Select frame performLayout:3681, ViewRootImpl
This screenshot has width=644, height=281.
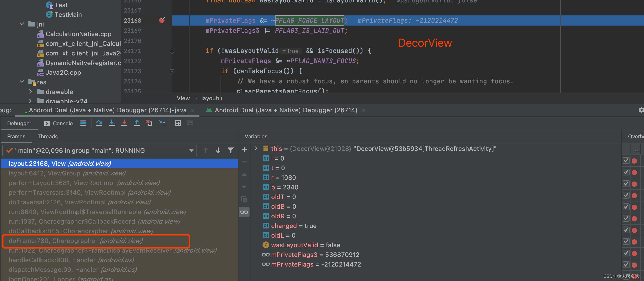(119, 183)
